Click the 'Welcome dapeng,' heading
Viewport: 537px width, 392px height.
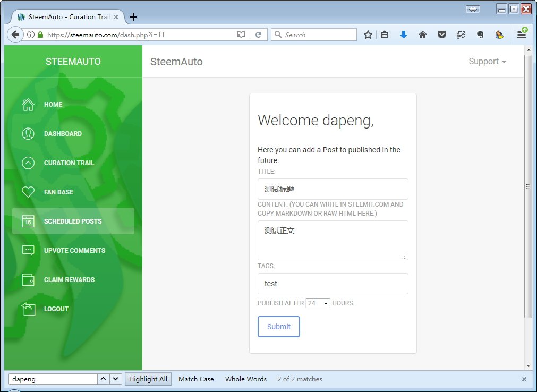click(316, 120)
